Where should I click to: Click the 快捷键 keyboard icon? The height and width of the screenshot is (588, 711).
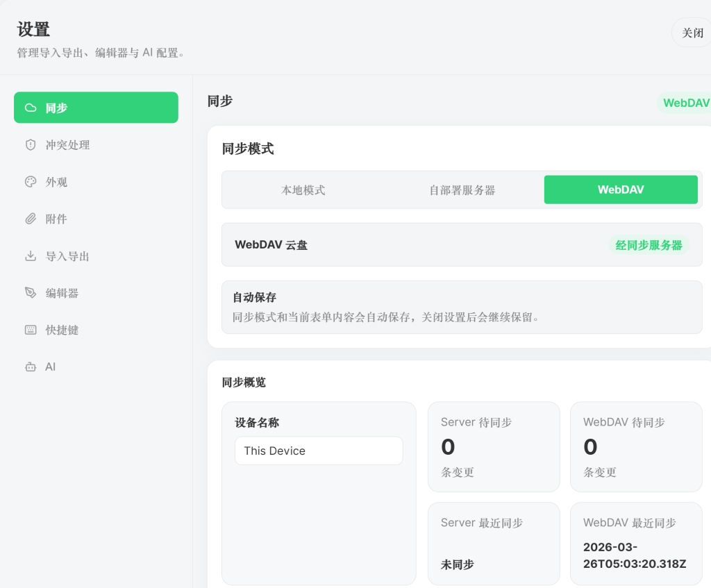30,330
